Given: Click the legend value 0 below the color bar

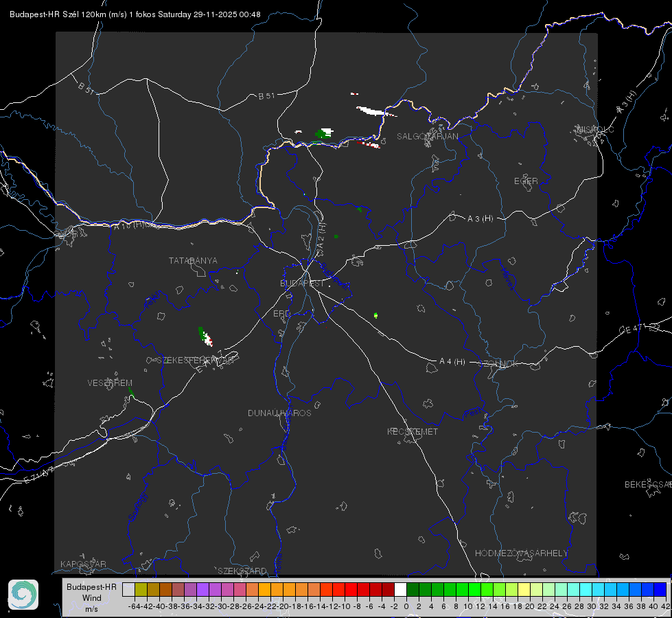Looking at the screenshot, I should click(406, 606).
